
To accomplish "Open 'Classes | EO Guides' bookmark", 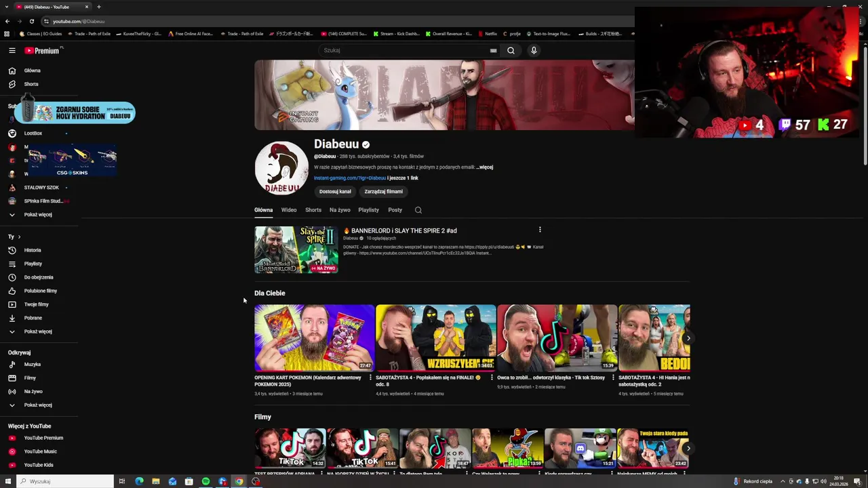I will pyautogui.click(x=41, y=34).
